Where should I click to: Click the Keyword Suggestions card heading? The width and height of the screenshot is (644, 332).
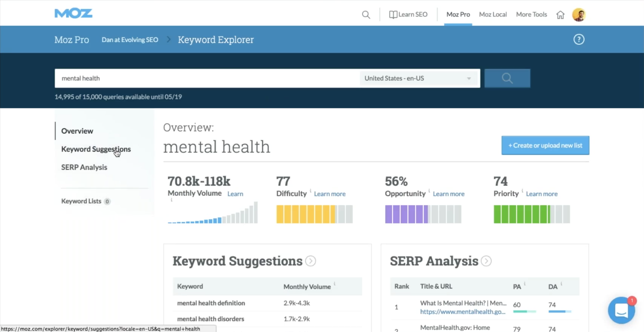tap(237, 261)
